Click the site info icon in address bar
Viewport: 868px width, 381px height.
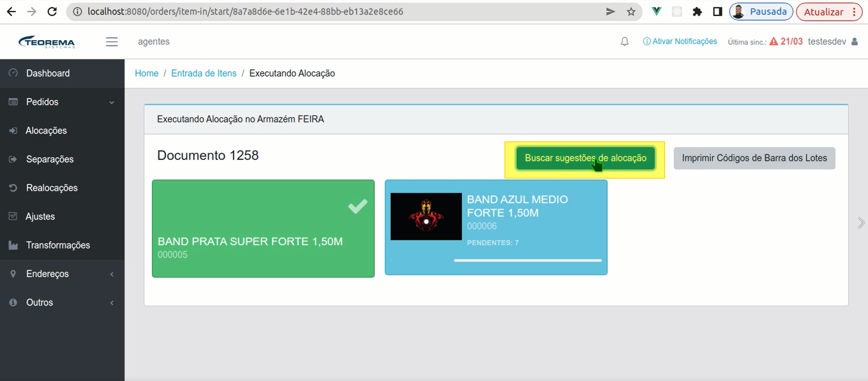tap(77, 12)
